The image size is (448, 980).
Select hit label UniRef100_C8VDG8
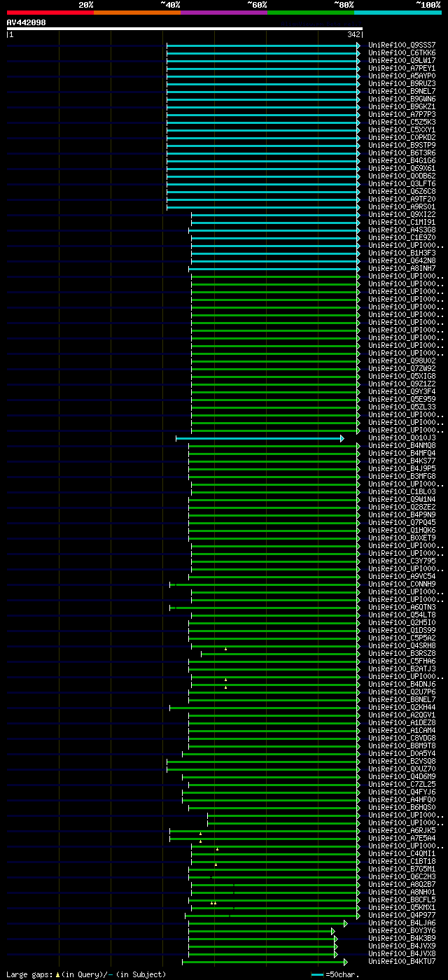click(402, 738)
